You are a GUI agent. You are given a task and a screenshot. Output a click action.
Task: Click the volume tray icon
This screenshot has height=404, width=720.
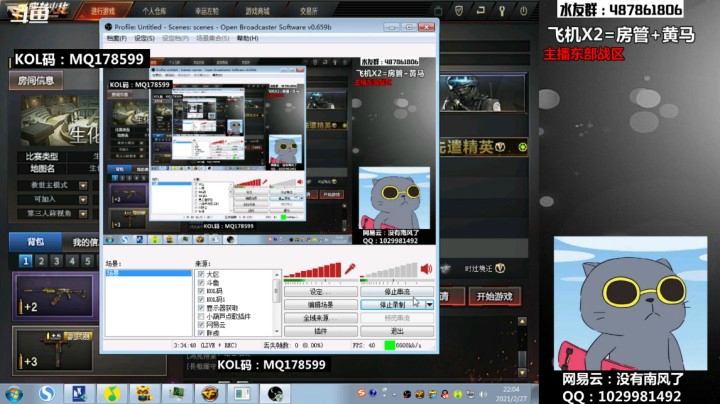tap(483, 394)
